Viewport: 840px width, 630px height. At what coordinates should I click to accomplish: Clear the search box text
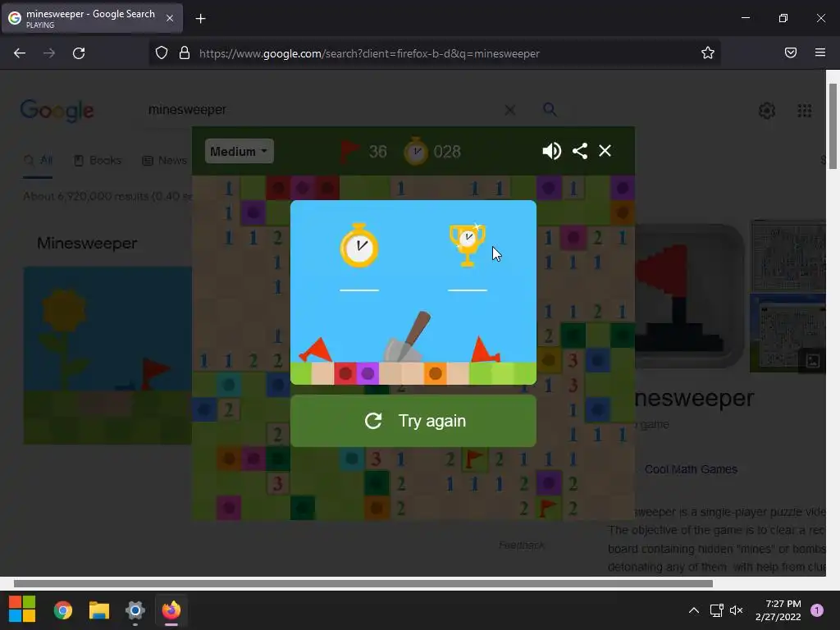510,110
